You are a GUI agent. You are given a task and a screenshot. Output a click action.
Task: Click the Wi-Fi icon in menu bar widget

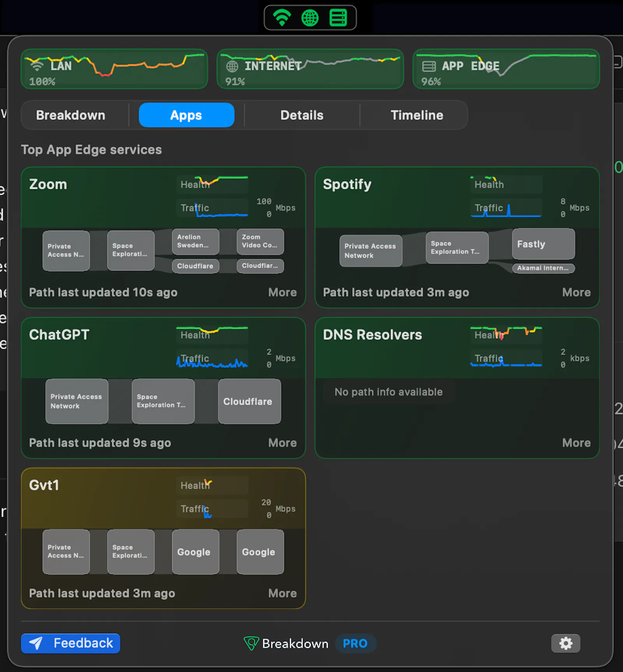(282, 18)
